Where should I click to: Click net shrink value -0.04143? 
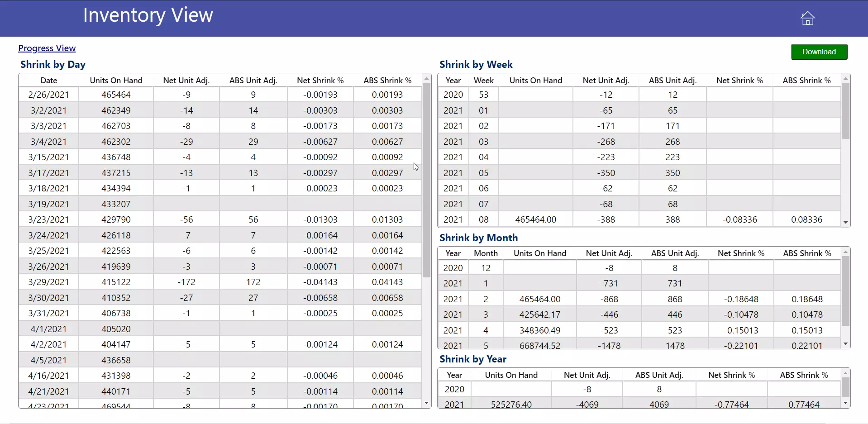click(320, 282)
